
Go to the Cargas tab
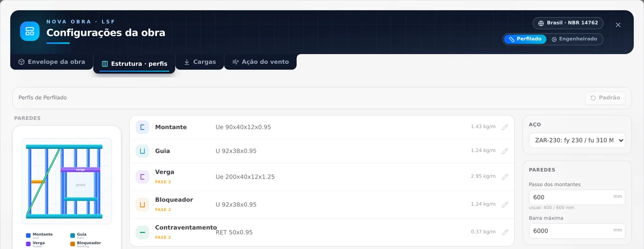tap(200, 62)
